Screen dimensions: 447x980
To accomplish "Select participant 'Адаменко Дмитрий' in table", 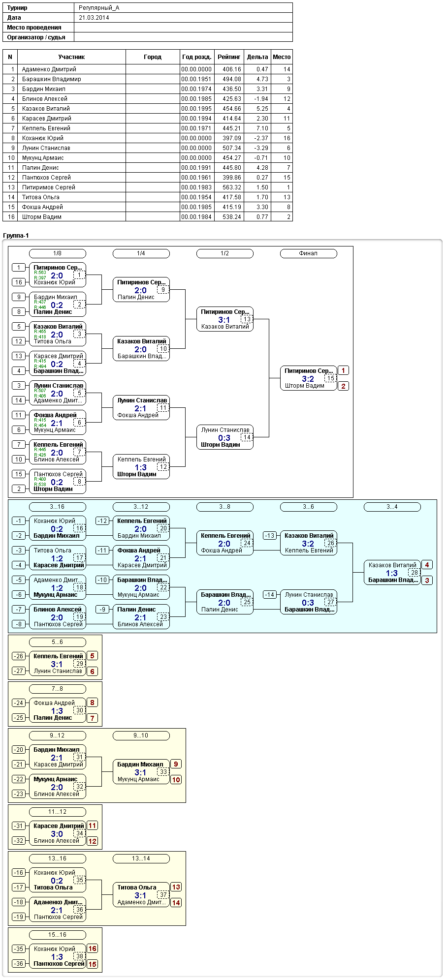I will point(49,69).
